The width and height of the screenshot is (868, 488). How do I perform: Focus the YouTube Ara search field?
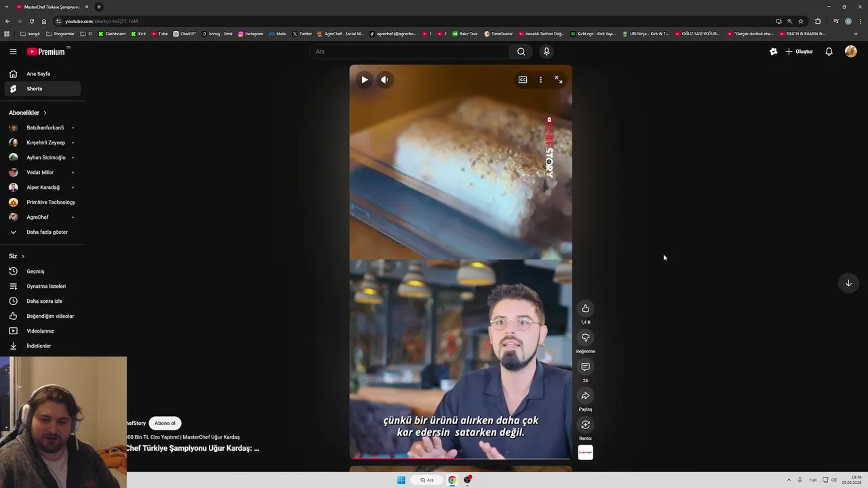click(410, 52)
